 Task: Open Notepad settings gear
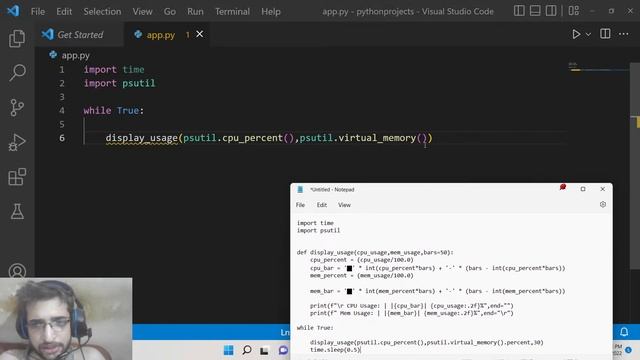tap(602, 204)
